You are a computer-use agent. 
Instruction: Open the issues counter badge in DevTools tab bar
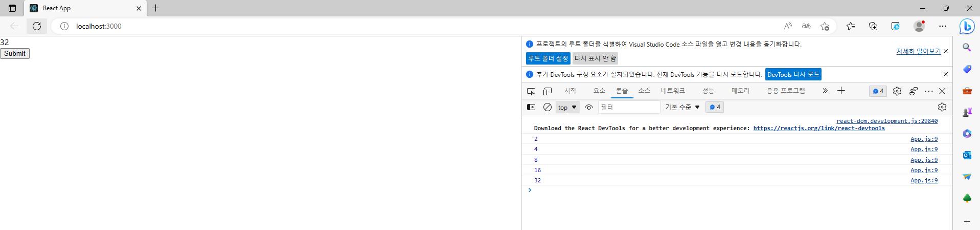pyautogui.click(x=878, y=91)
